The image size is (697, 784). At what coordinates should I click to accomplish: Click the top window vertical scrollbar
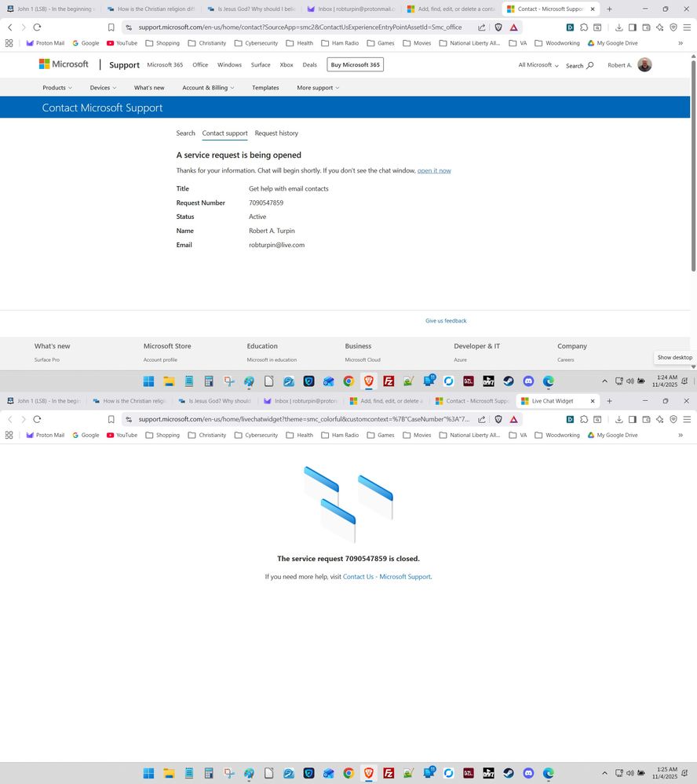pyautogui.click(x=694, y=165)
